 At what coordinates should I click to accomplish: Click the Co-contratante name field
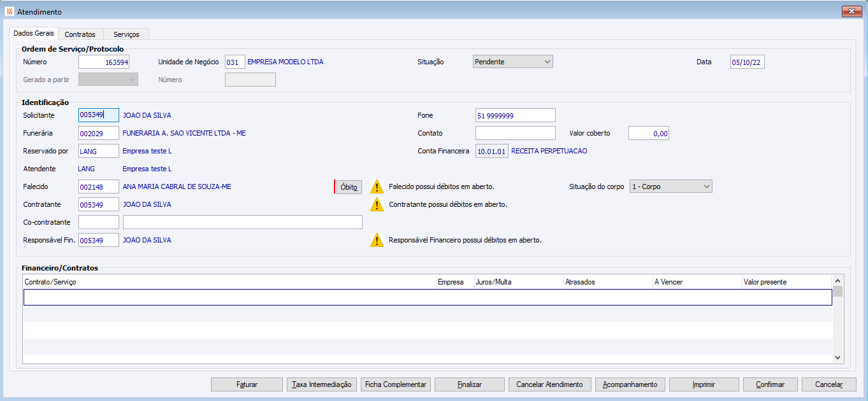(243, 222)
